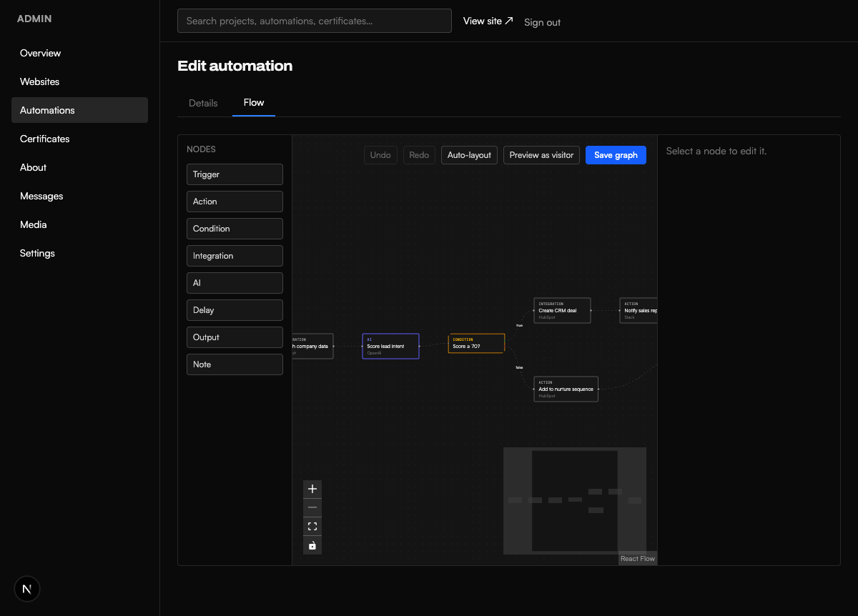Toggle the canvas interactivity lock
Screen dimensions: 858x616
[312, 545]
